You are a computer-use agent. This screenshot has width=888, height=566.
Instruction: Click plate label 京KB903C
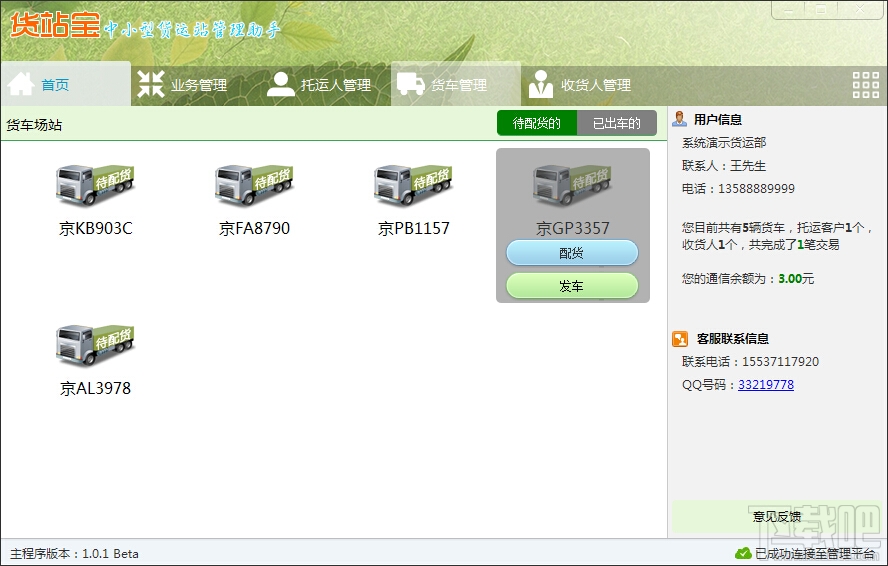[x=95, y=228]
